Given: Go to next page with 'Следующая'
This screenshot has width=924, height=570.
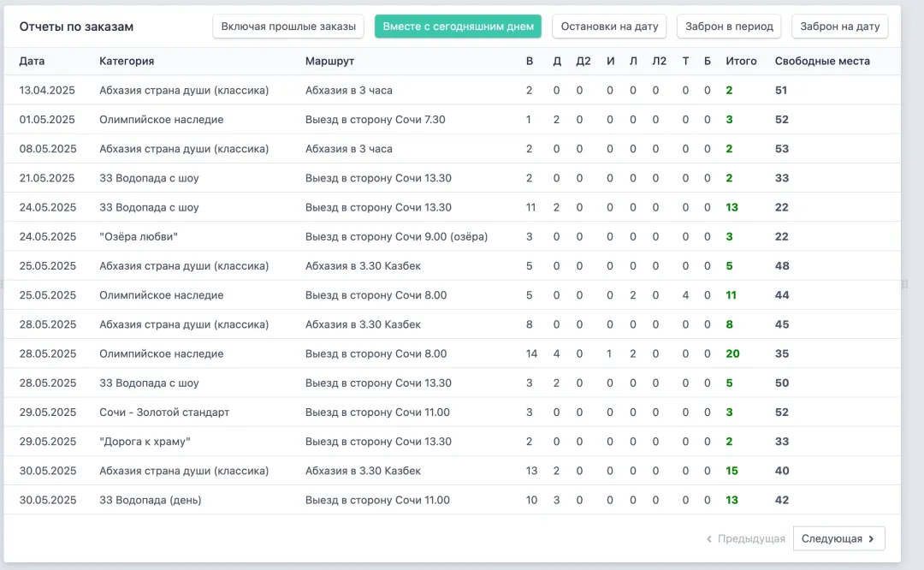Looking at the screenshot, I should point(838,538).
